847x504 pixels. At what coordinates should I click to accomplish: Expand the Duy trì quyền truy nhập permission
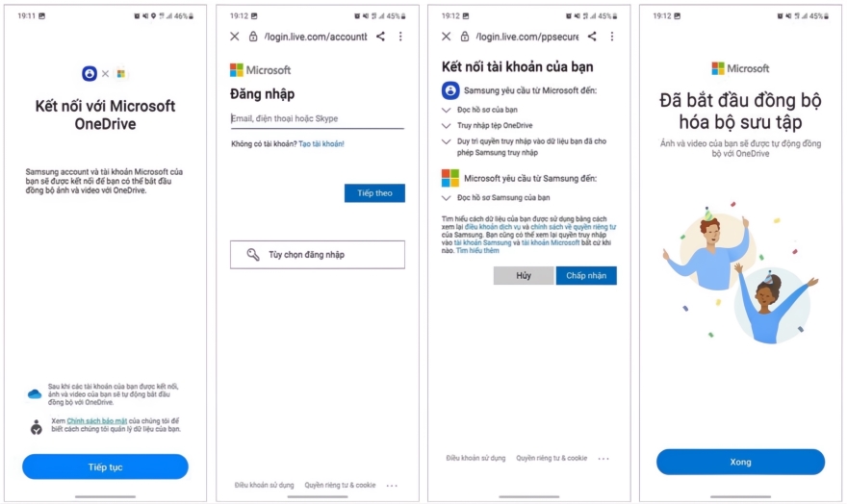coord(447,142)
